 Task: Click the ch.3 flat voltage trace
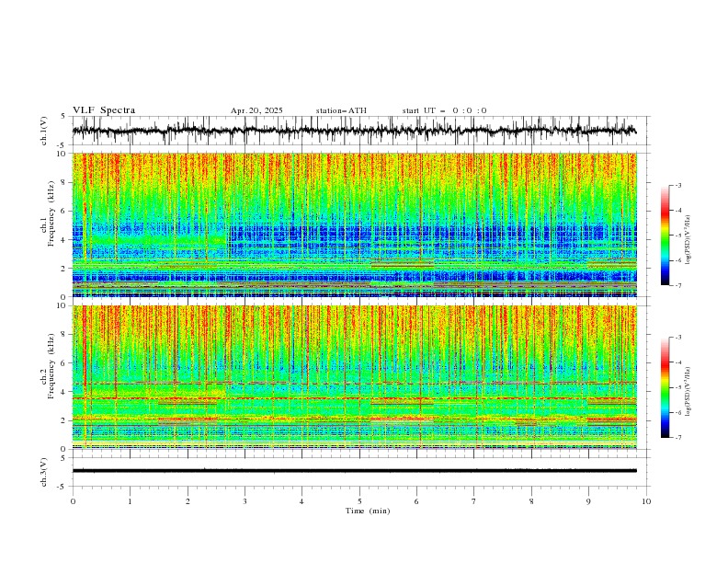tap(354, 471)
